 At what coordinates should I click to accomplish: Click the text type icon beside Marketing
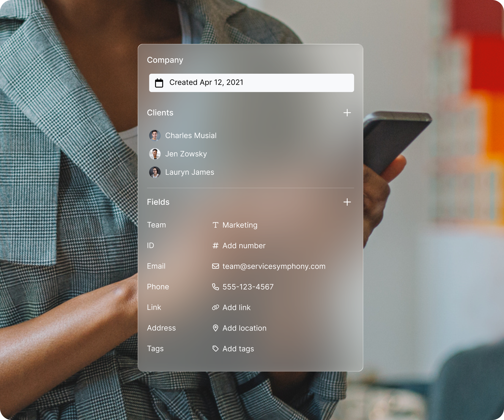pos(215,225)
